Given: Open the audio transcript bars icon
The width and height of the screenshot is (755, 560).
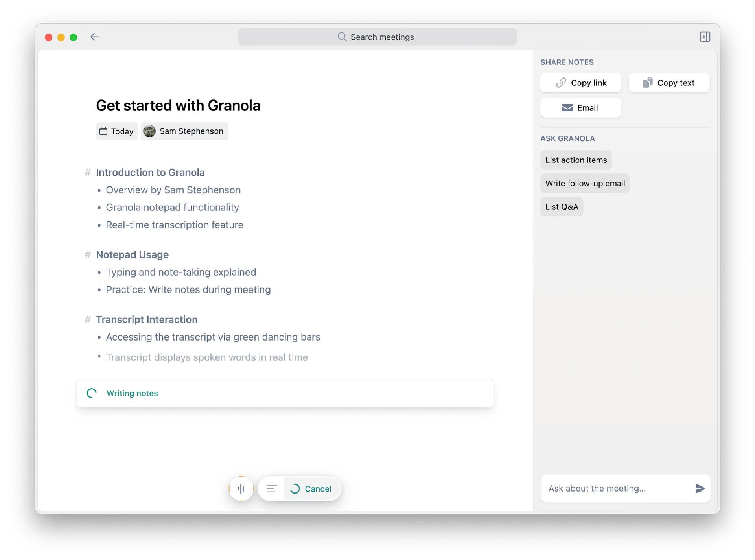Looking at the screenshot, I should pyautogui.click(x=241, y=488).
